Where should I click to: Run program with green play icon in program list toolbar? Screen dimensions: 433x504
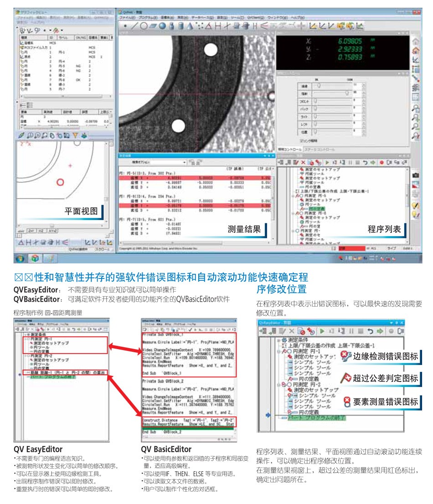pyautogui.click(x=327, y=163)
